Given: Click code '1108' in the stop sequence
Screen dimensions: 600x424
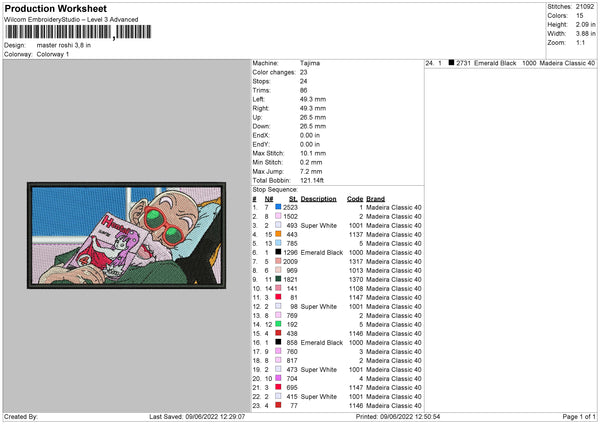Looking at the screenshot, I should [x=356, y=289].
